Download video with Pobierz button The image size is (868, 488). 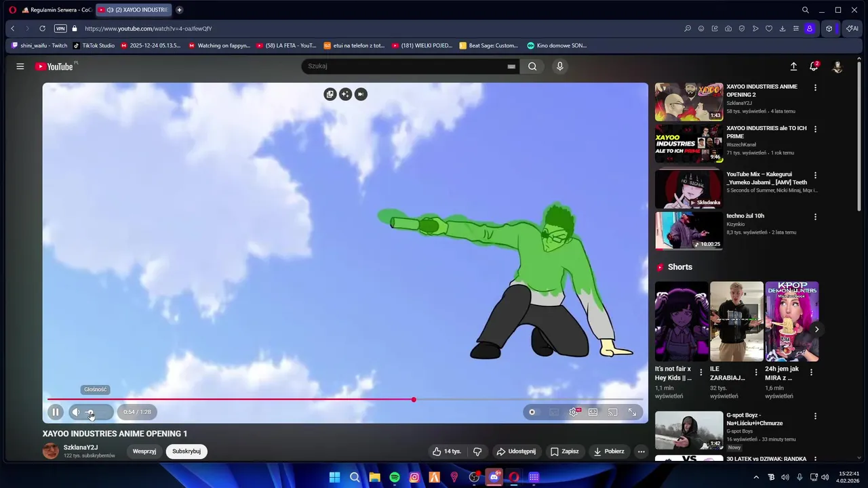(x=609, y=451)
